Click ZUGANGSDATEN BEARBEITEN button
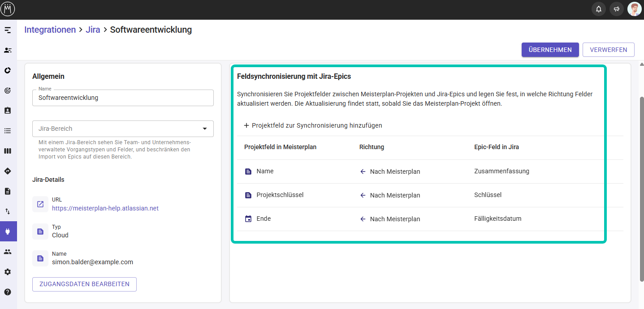The image size is (644, 309). pyautogui.click(x=84, y=284)
